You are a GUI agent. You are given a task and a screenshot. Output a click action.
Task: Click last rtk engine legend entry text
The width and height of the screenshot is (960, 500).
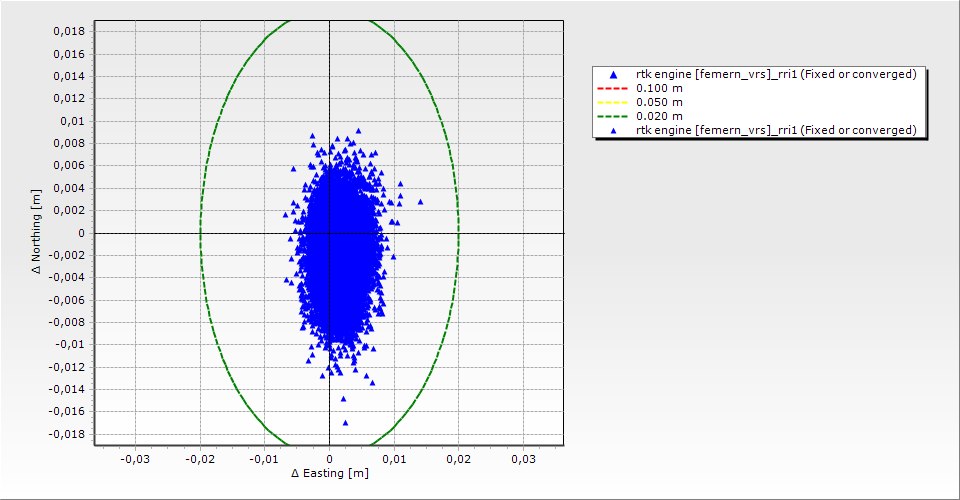pos(776,131)
